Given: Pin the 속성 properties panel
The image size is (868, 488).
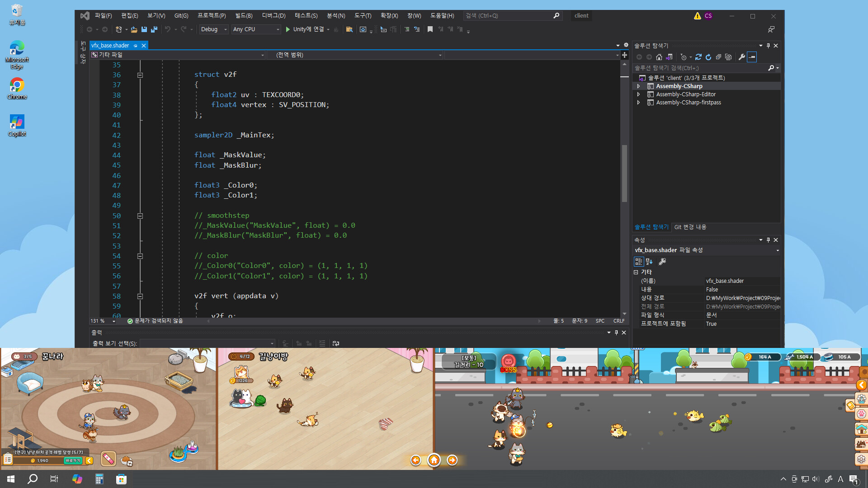Looking at the screenshot, I should click(768, 240).
